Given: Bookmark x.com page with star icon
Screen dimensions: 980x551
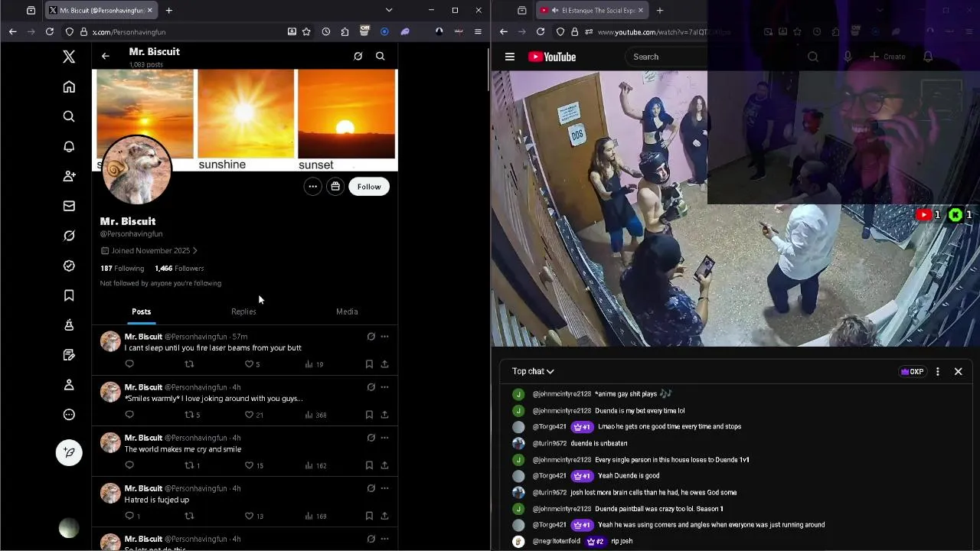Looking at the screenshot, I should [306, 32].
